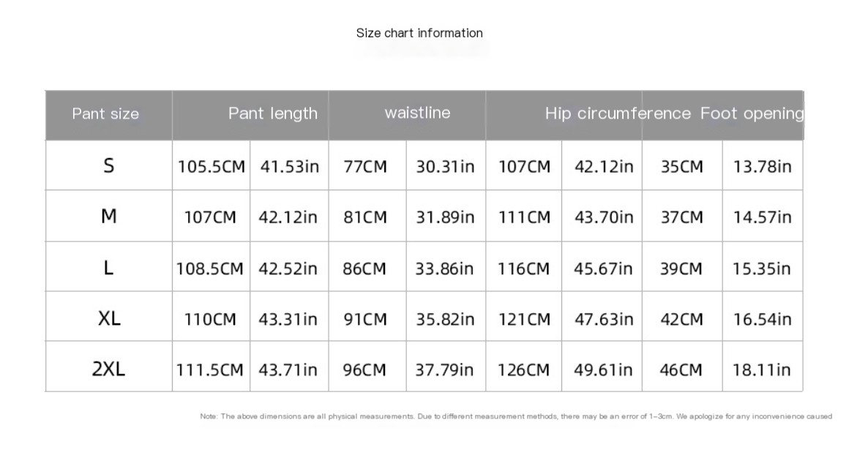868x458 pixels.
Task: Click the 'Hip circumference' header
Action: (x=618, y=113)
